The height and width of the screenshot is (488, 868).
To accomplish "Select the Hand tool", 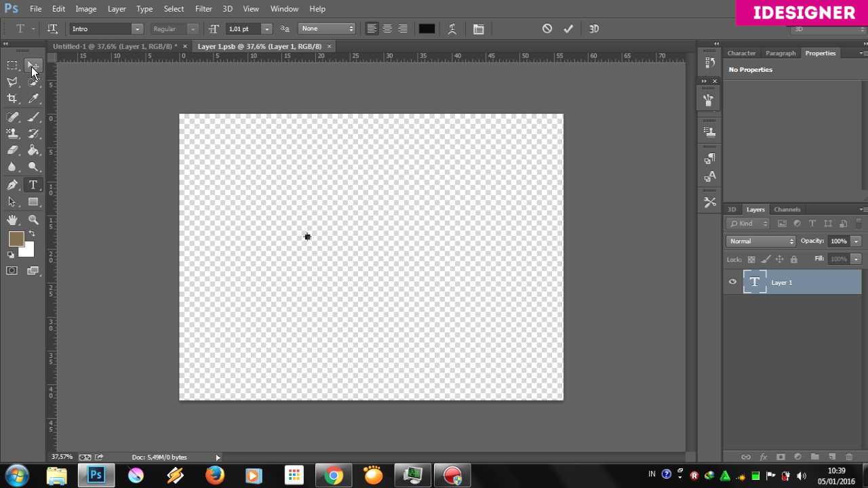I will tap(12, 220).
